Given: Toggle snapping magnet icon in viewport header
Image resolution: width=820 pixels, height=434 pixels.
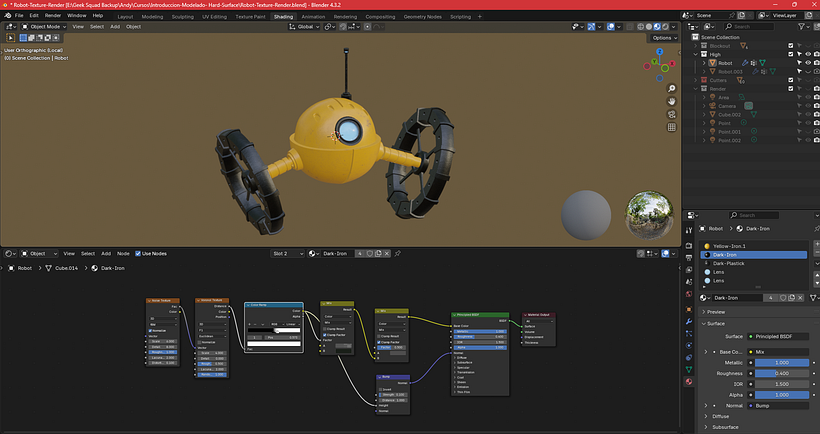Looking at the screenshot, I should [x=343, y=27].
